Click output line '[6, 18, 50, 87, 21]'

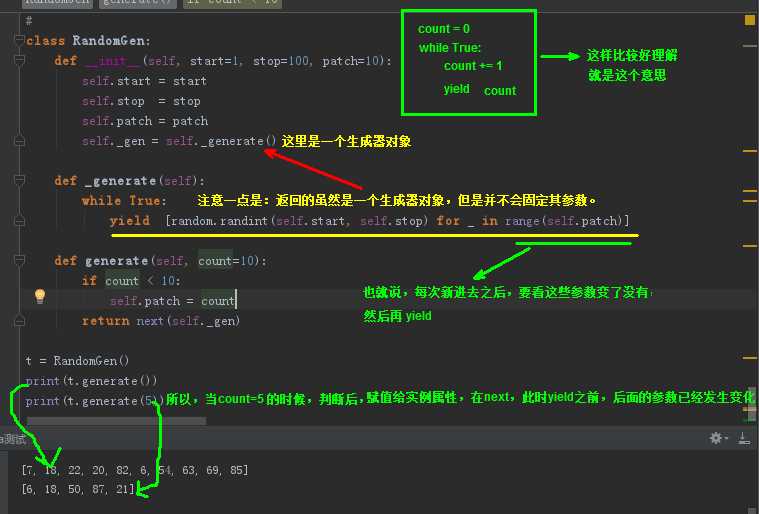click(78, 489)
